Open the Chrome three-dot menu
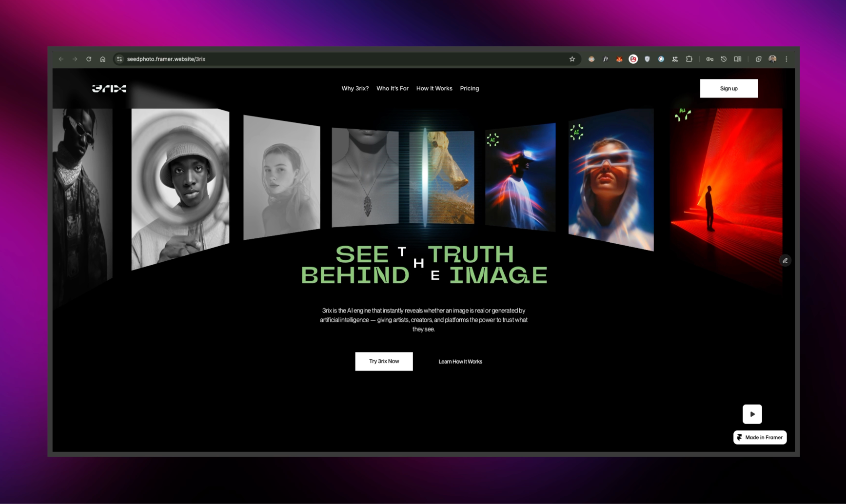Viewport: 846px width, 504px height. click(x=786, y=58)
